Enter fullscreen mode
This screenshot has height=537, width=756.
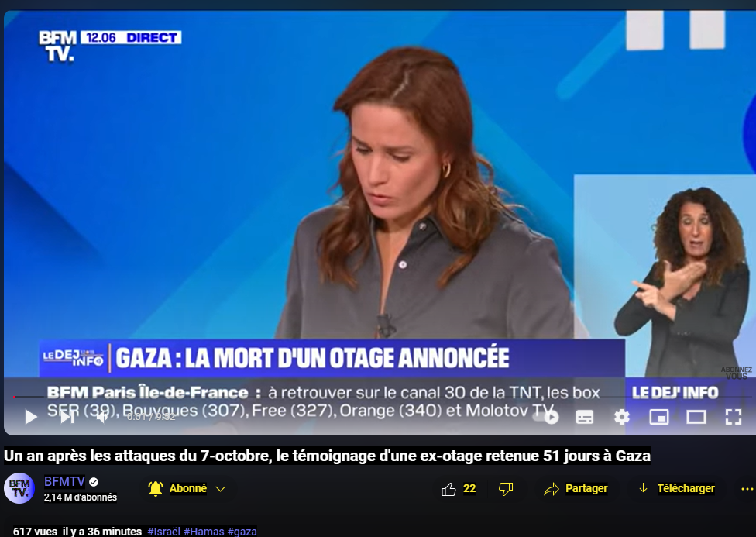coord(734,417)
